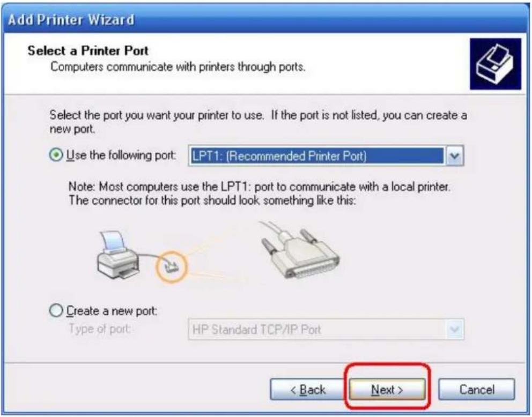Open the LPT1 port dropdown arrow
Screen dimensions: 532x417
pyautogui.click(x=454, y=156)
